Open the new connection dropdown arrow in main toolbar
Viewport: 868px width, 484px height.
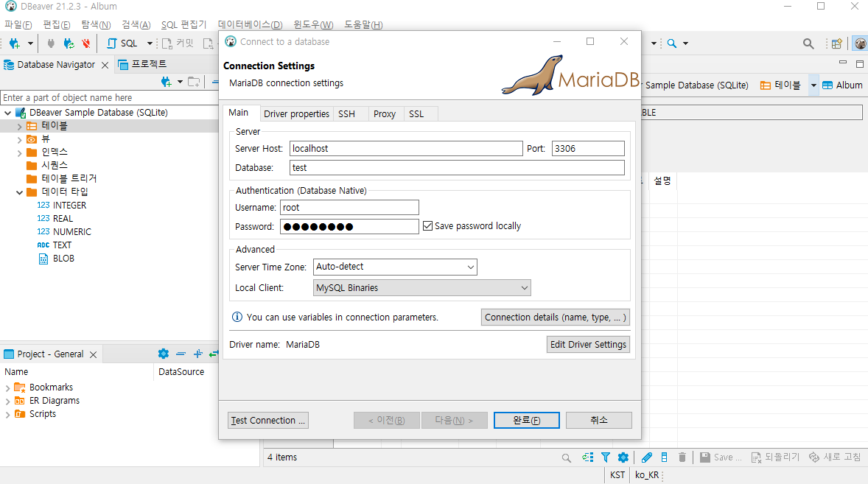30,43
